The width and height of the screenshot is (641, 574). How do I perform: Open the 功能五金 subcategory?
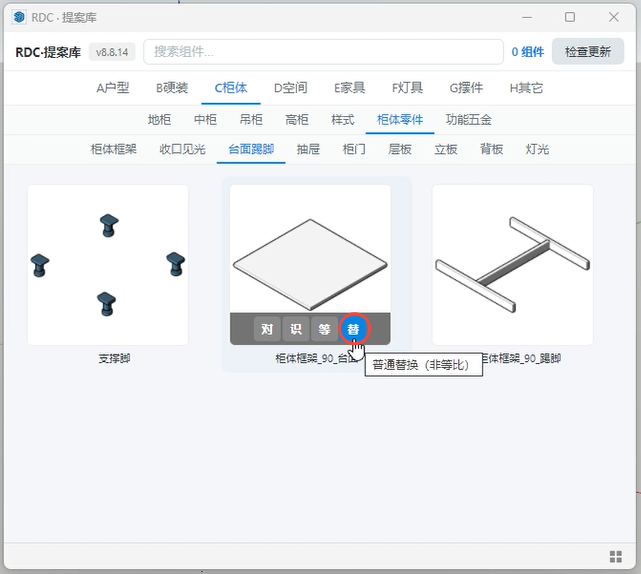point(468,120)
